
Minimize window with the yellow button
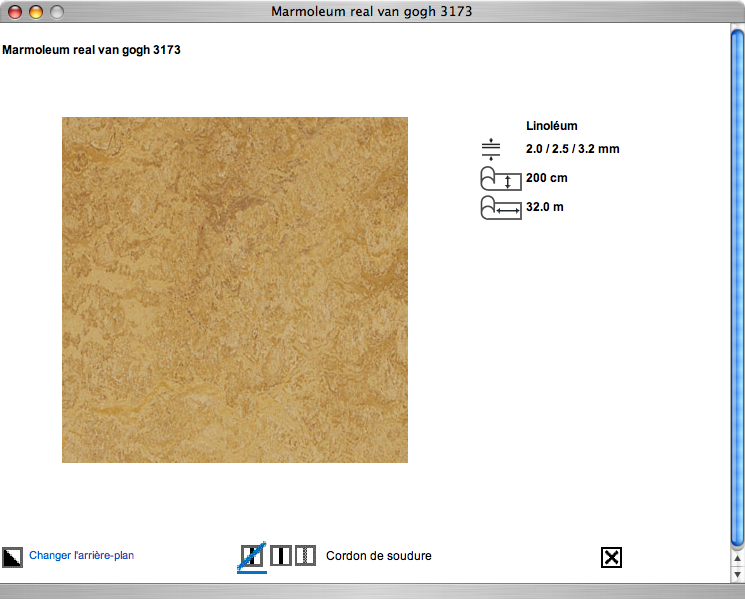click(x=36, y=12)
